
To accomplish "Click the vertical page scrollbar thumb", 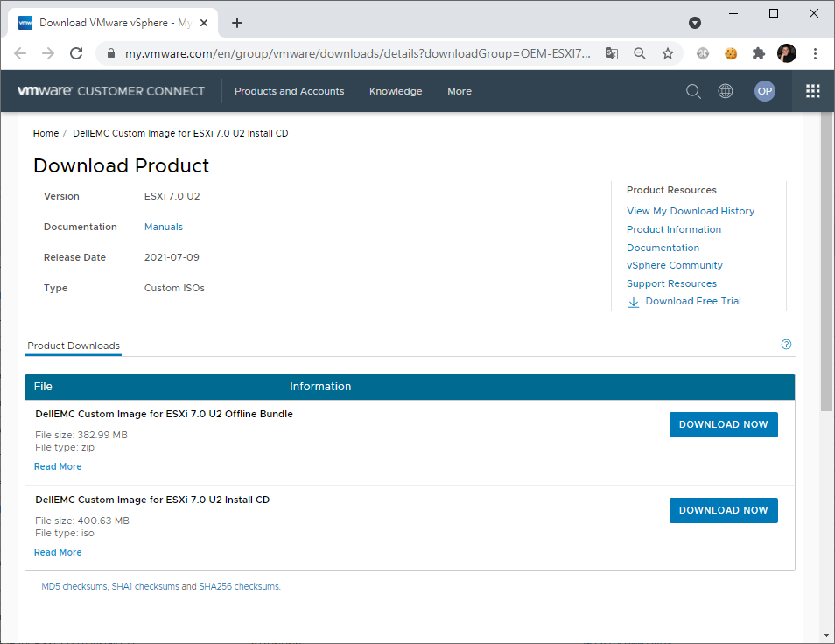I will pyautogui.click(x=826, y=262).
